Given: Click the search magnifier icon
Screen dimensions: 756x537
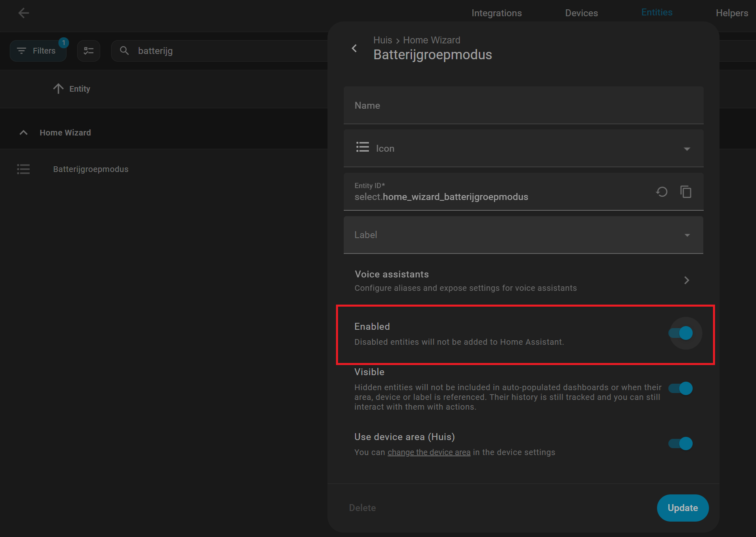Looking at the screenshot, I should click(125, 51).
